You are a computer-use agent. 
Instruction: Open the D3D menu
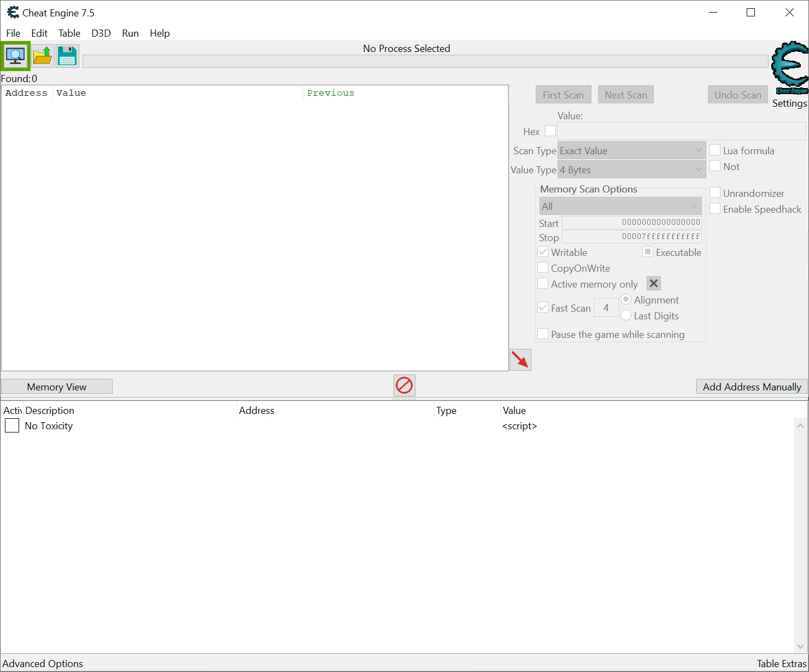[101, 33]
